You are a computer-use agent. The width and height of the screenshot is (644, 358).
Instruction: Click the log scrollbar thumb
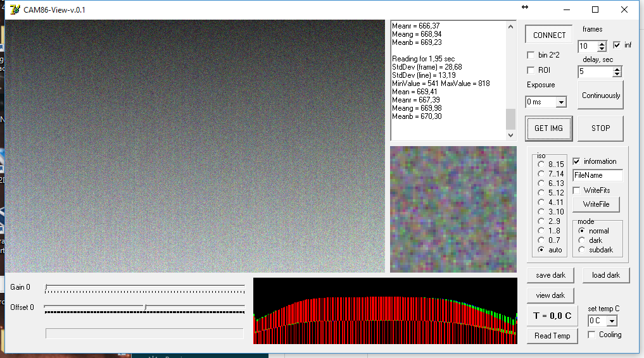tap(510, 119)
